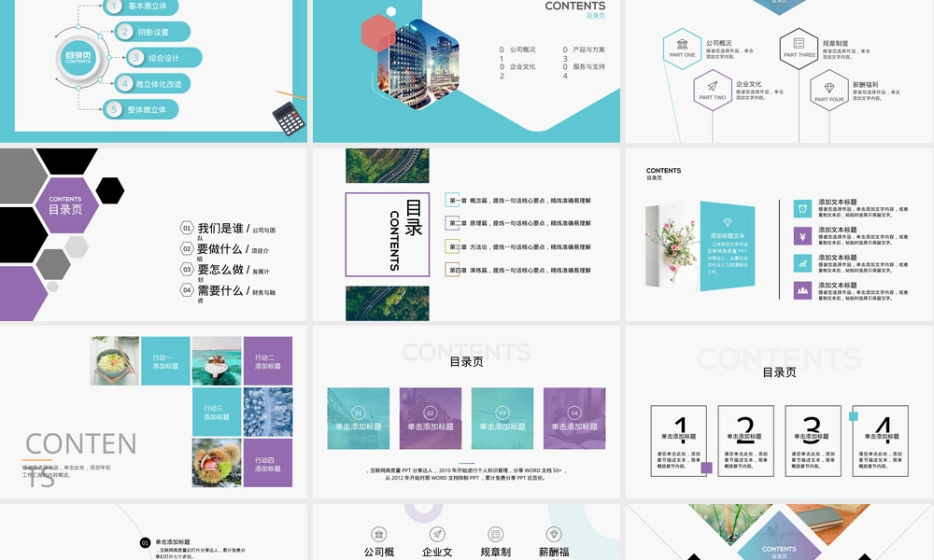
Task: Select the alarm clock icon in the teal square
Action: (802, 208)
